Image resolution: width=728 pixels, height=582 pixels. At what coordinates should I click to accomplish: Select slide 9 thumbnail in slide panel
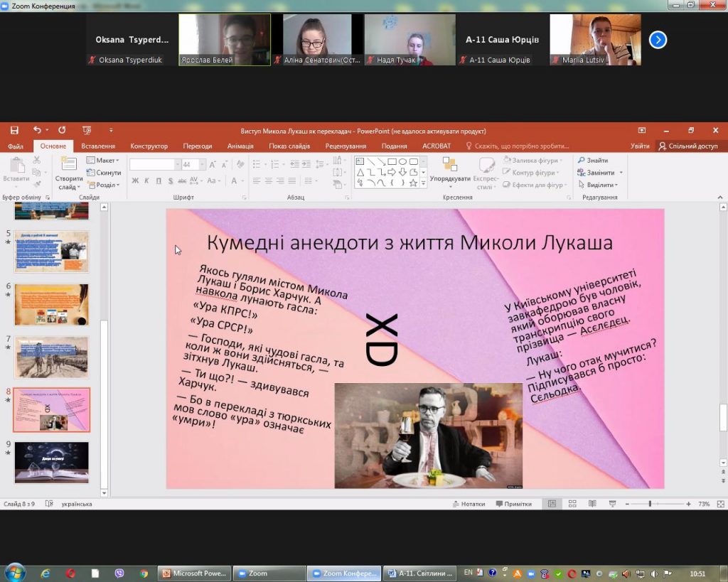pos(51,462)
